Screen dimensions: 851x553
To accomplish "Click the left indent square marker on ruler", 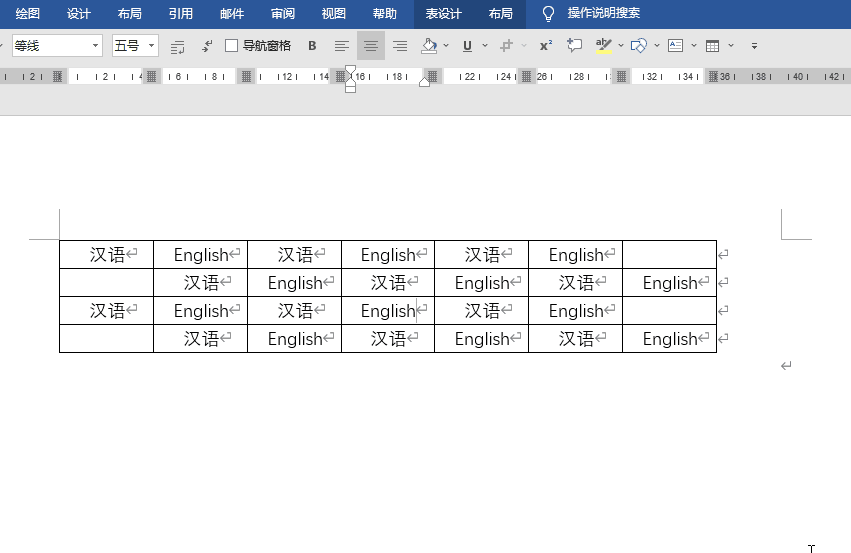I will point(351,89).
